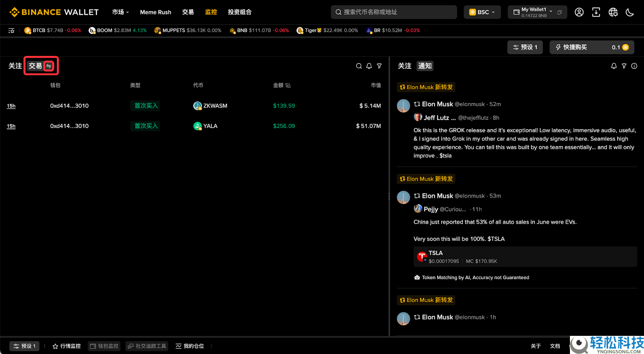Click the token search input field
This screenshot has height=354, width=644.
[x=394, y=12]
